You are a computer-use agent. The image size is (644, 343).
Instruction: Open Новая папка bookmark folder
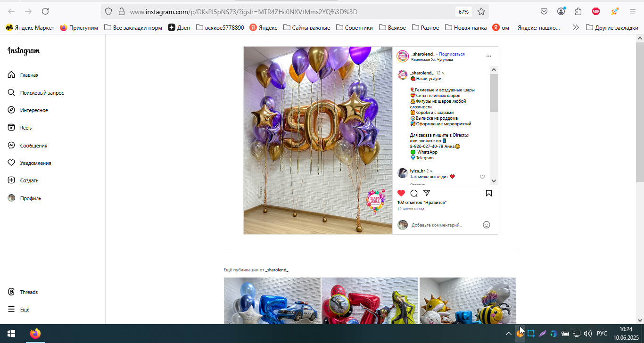(x=466, y=28)
